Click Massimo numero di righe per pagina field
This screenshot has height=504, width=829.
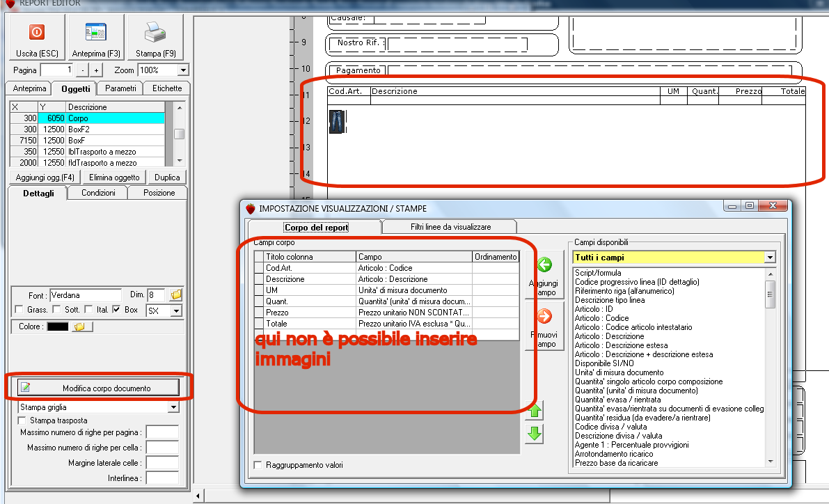162,432
